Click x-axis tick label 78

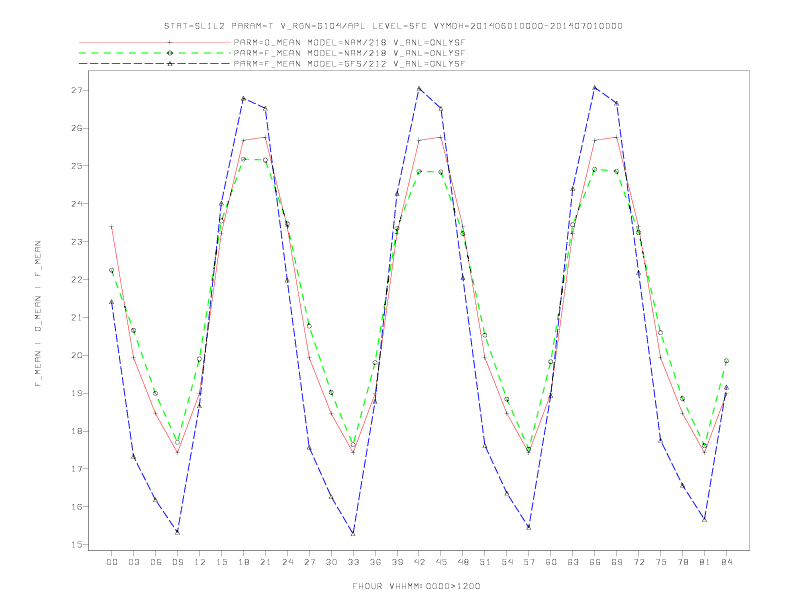(x=683, y=562)
